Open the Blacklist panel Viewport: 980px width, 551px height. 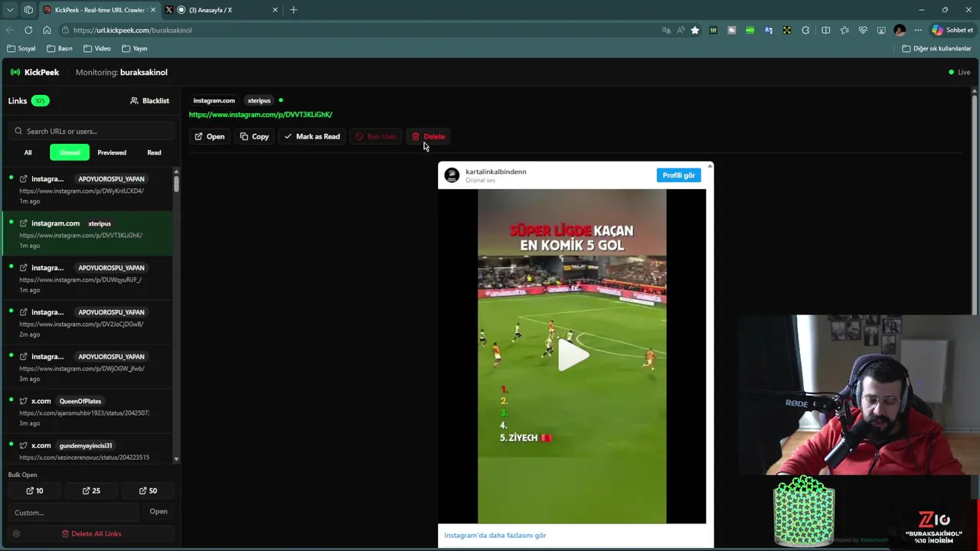pos(150,100)
